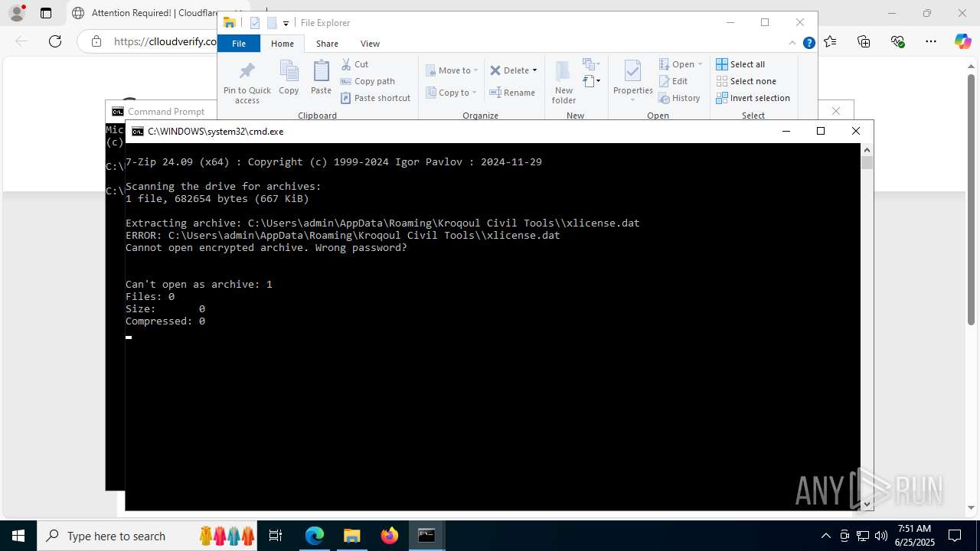Refresh the Edge browser page
The width and height of the screenshot is (980, 551).
[x=55, y=41]
